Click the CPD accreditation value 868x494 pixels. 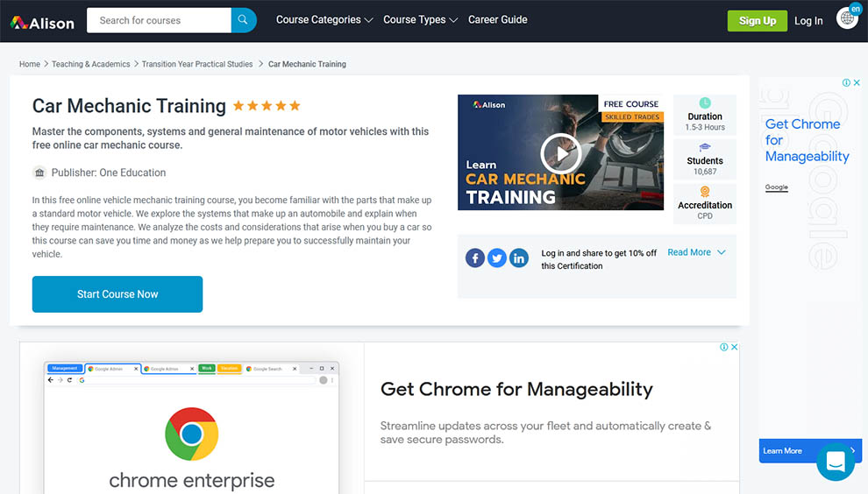(x=705, y=215)
